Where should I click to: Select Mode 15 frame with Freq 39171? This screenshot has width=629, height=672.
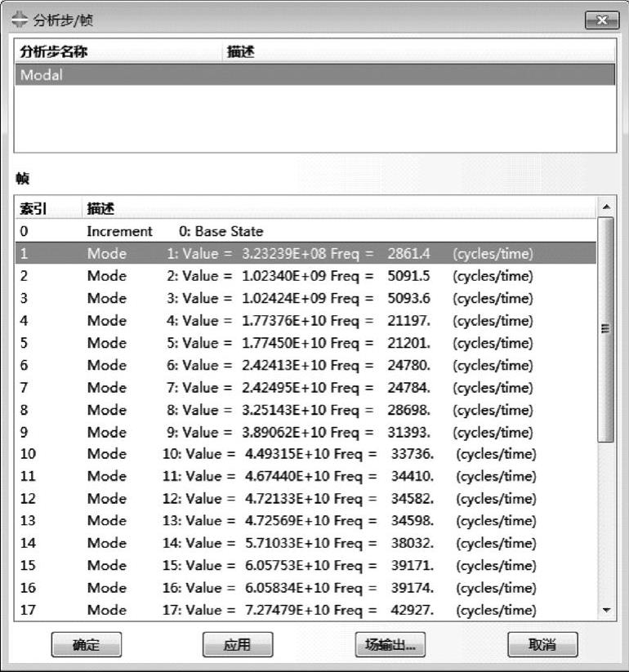tap(306, 565)
